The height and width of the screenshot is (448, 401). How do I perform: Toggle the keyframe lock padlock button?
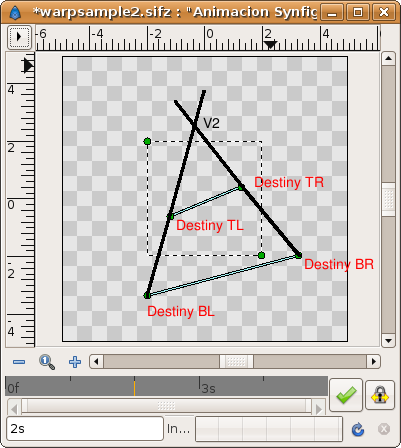pos(380,395)
